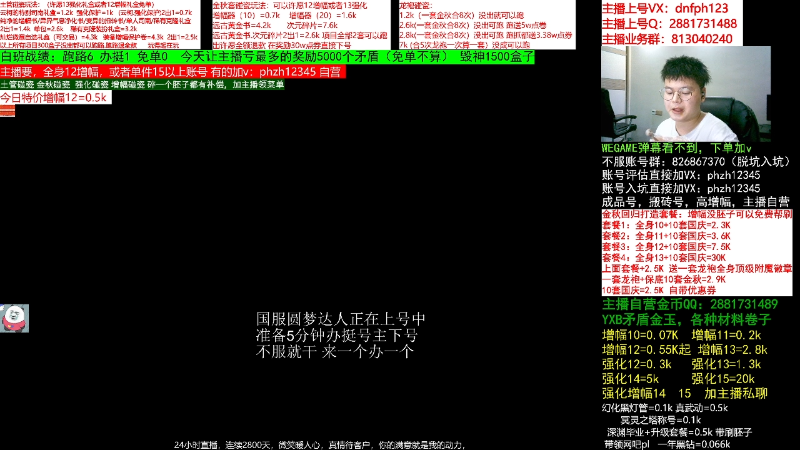Click '幻化黑灯管=0.1k 真武动=0.5k' line

click(665, 408)
